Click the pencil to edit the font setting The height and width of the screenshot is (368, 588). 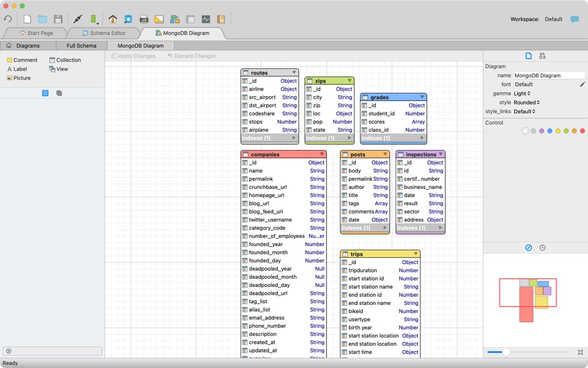coord(582,84)
